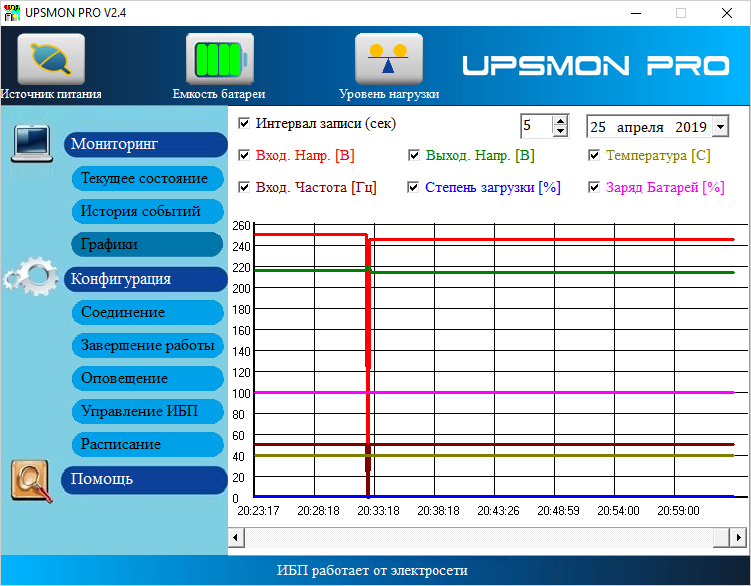Image resolution: width=751 pixels, height=586 pixels.
Task: Click the chart scrollbar right arrow
Action: tap(738, 537)
